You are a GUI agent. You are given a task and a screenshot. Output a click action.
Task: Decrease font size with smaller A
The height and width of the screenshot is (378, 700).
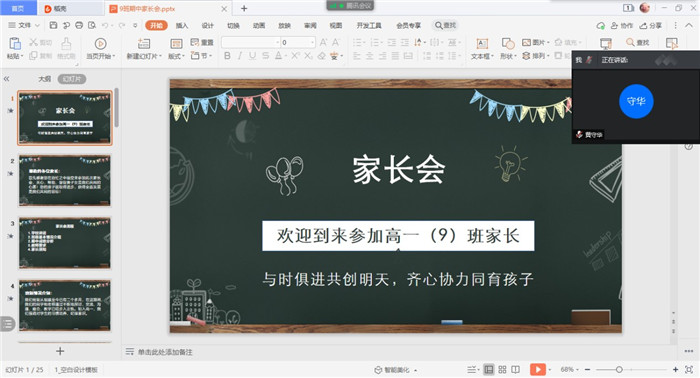pyautogui.click(x=336, y=42)
